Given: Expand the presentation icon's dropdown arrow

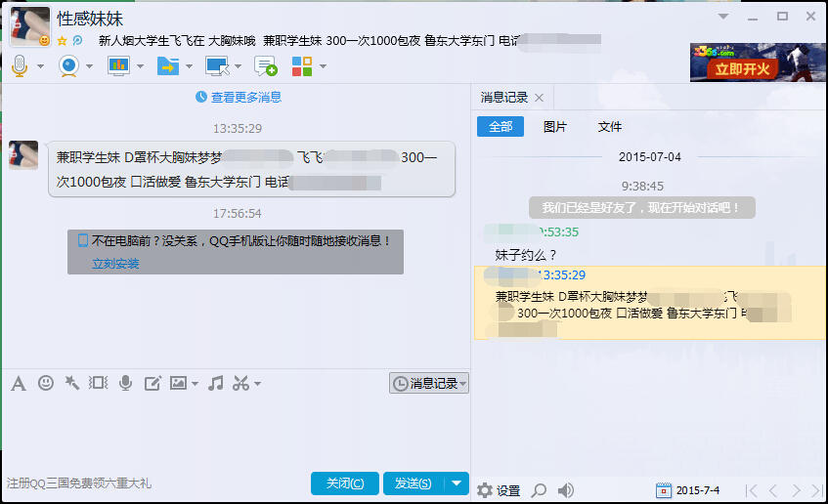Looking at the screenshot, I should coord(140,66).
